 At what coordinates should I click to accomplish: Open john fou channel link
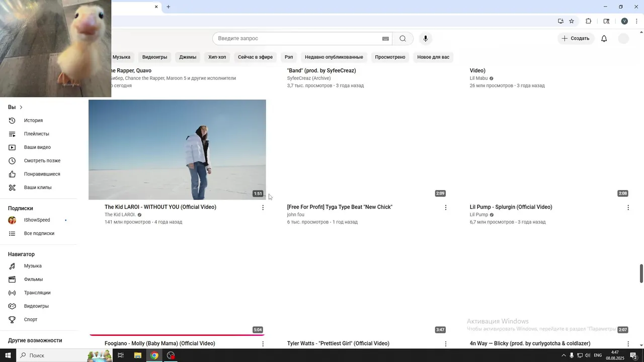click(x=295, y=215)
